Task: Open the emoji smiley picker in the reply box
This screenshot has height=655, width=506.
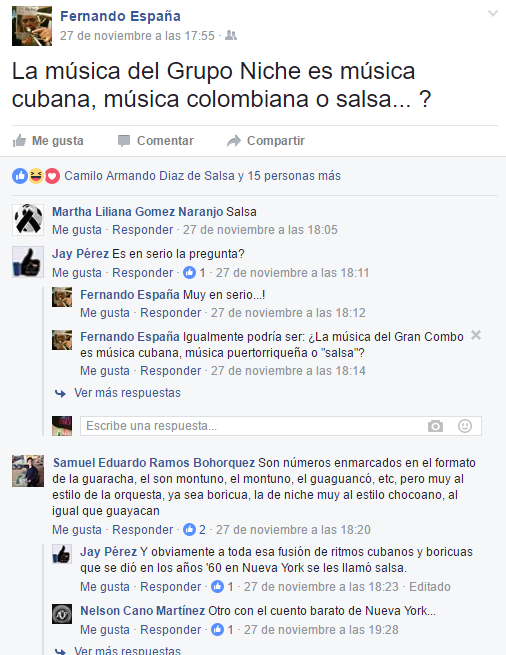Action: coord(465,426)
